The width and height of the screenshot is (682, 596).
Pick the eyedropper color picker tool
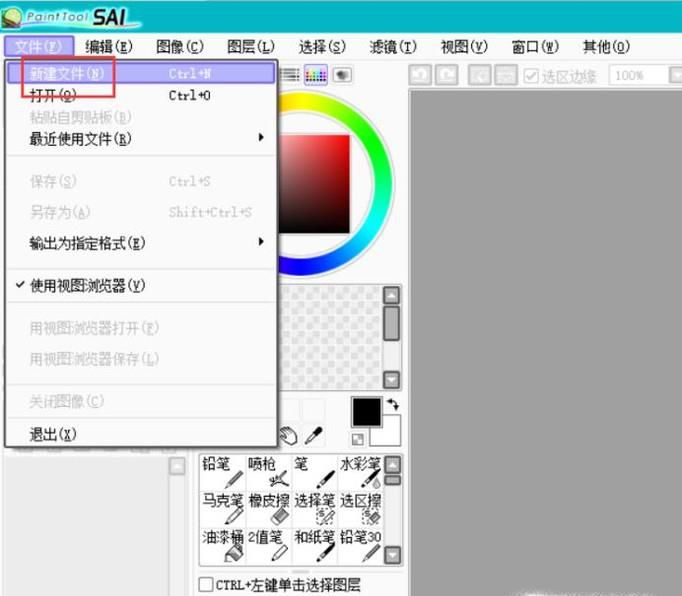(x=314, y=436)
